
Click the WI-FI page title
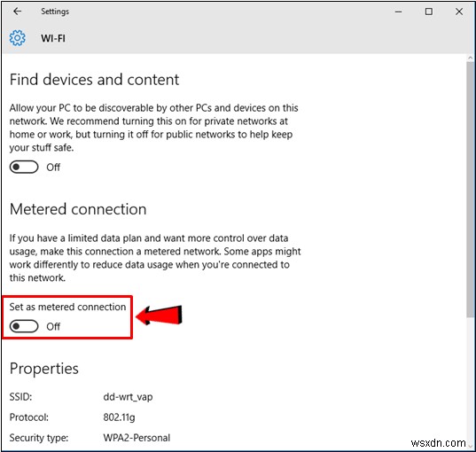tap(53, 38)
